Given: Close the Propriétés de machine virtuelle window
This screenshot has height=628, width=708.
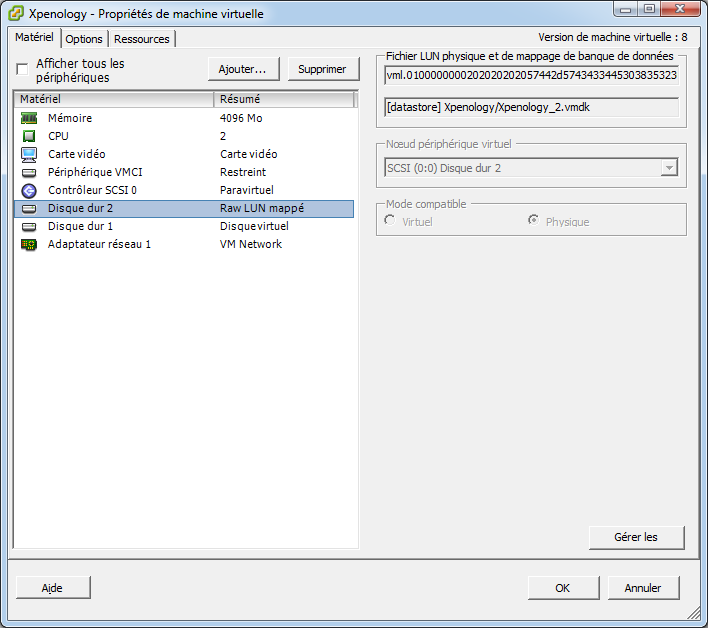Looking at the screenshot, I should [x=680, y=9].
